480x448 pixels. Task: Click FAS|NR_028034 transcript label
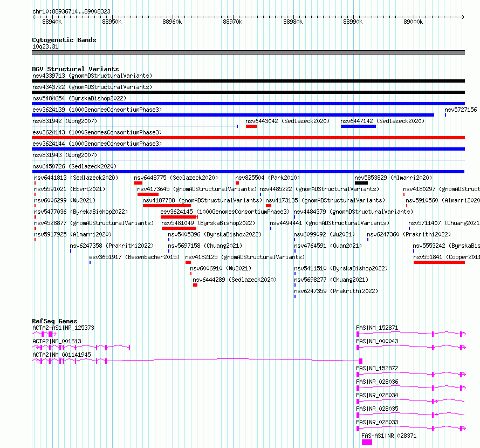(x=377, y=395)
